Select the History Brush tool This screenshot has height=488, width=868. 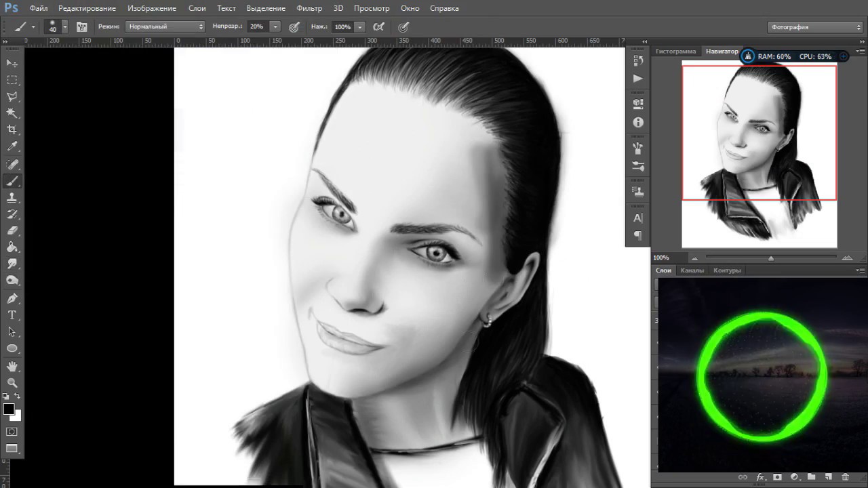(x=12, y=214)
